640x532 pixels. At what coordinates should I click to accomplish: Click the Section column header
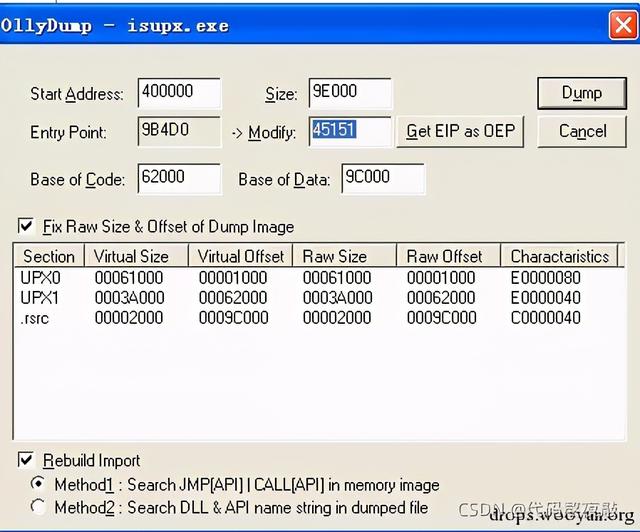pos(49,256)
